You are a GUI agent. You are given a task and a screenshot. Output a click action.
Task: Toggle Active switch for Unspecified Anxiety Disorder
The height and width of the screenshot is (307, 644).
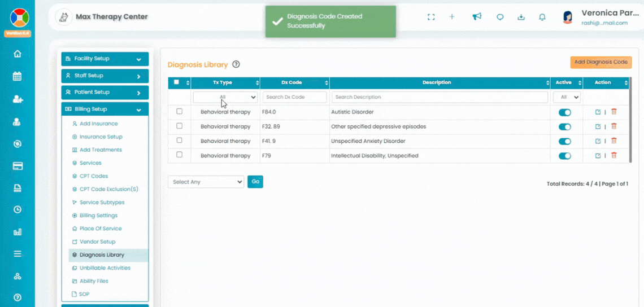(x=565, y=142)
